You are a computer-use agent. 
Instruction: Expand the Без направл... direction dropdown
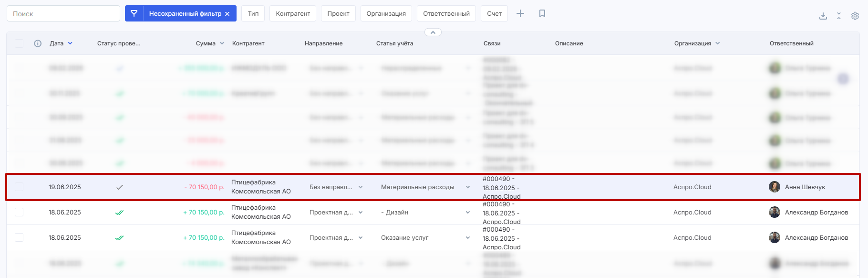(x=361, y=187)
